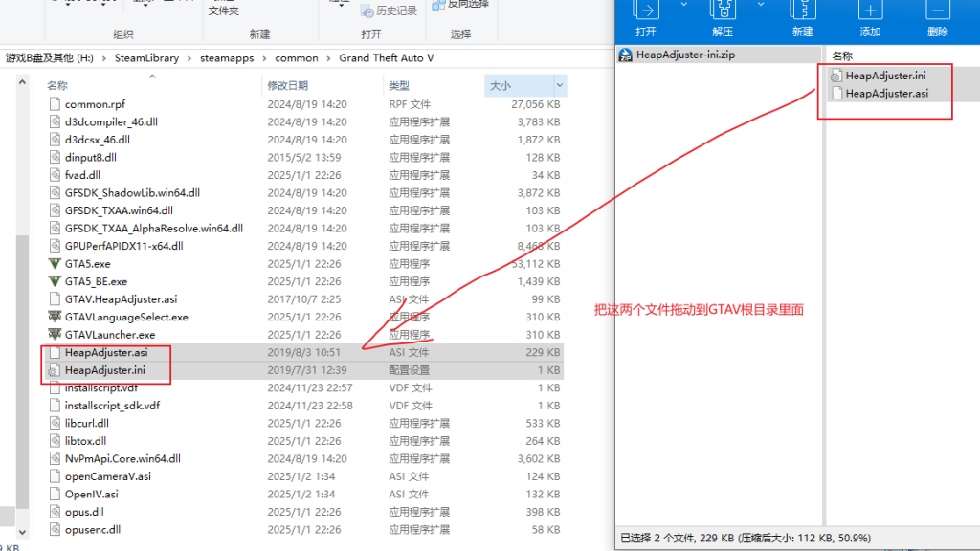Navigate to SteamLibrary in the address bar
This screenshot has height=551, width=980.
[x=146, y=58]
